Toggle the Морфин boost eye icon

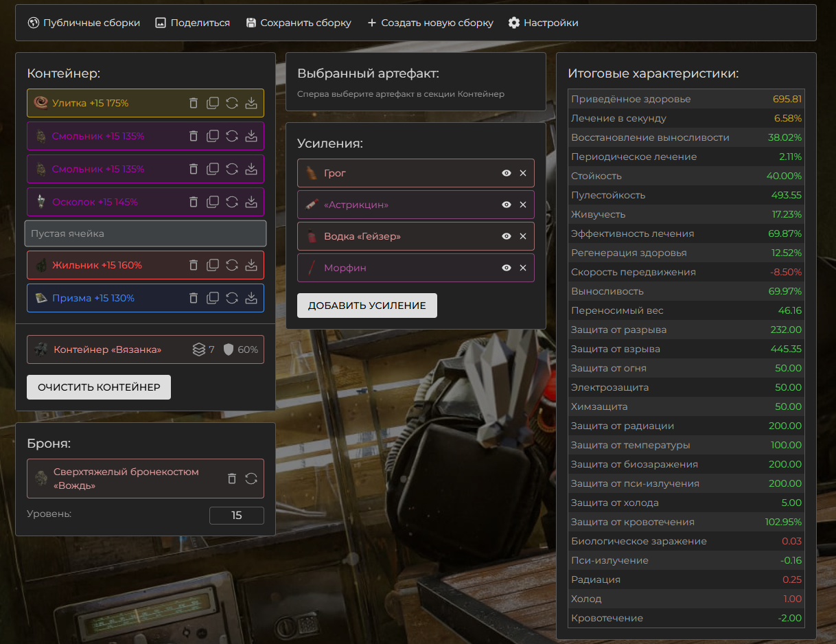click(x=507, y=268)
